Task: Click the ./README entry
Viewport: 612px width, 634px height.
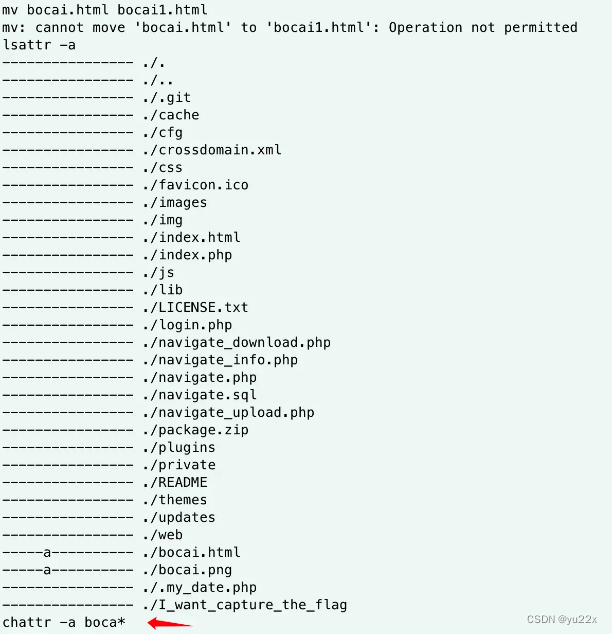Action: (175, 482)
